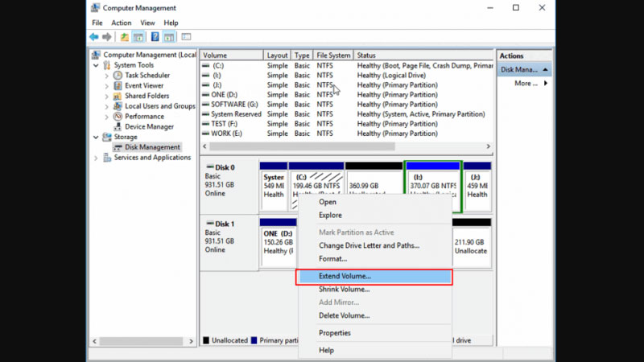Click left arrow of the volume list's scrollbar
Viewport: 644px width, 362px height.
click(x=205, y=146)
